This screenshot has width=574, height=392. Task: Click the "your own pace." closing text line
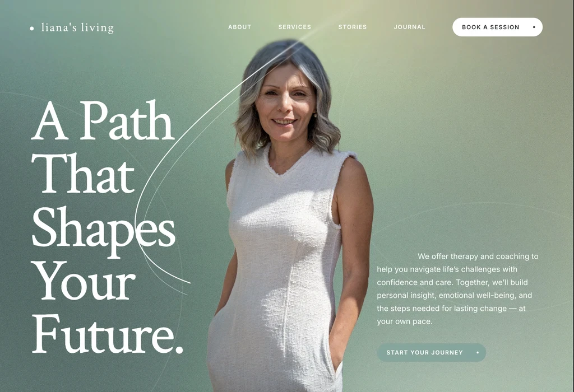[405, 321]
